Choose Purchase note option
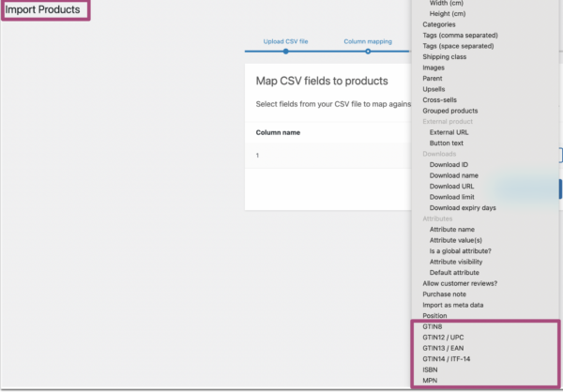Viewport: 563px width, 392px height. [444, 294]
